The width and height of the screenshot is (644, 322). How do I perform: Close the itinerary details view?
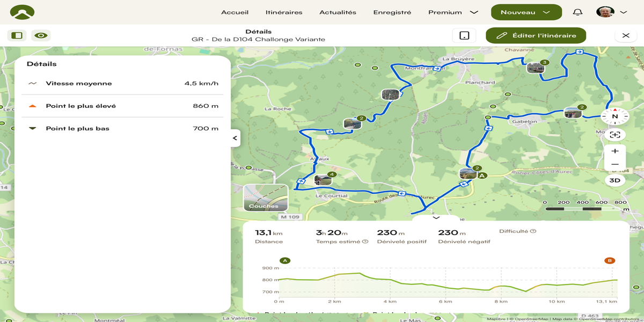click(626, 35)
